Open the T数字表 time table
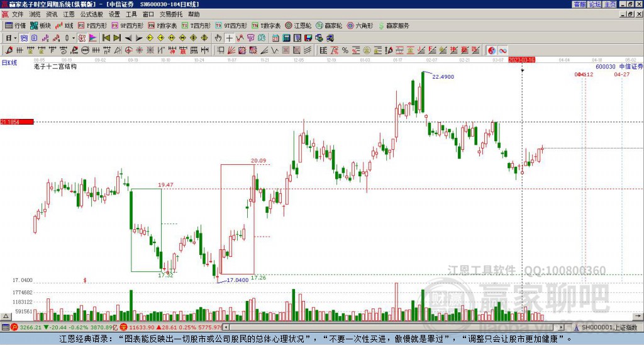 pyautogui.click(x=266, y=25)
